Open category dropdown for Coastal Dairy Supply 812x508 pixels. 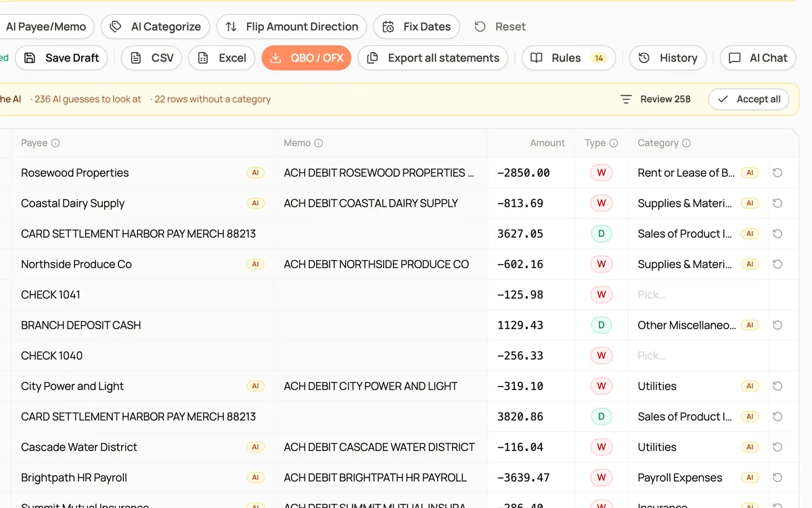coord(685,203)
